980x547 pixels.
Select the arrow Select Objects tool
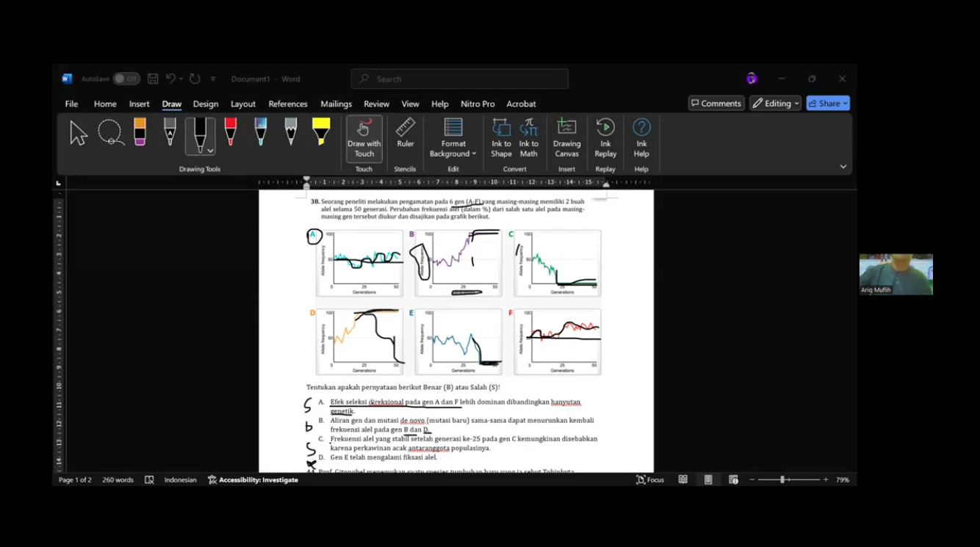tap(78, 133)
